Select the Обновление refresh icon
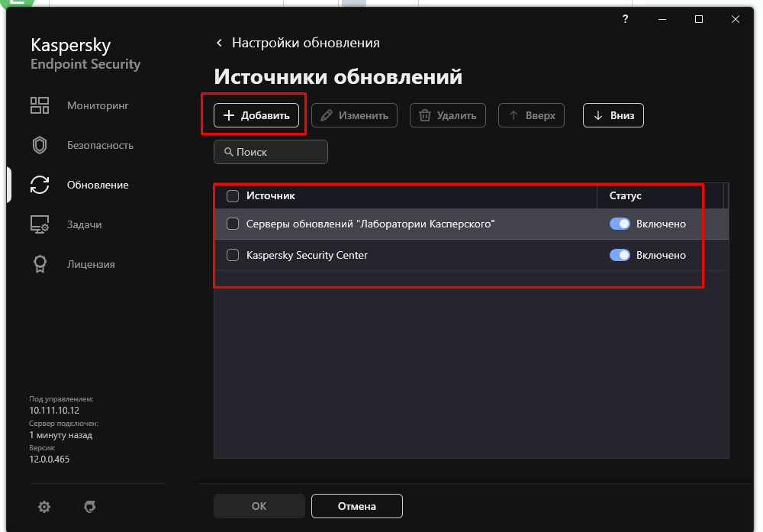Screen dimensions: 763x532 tap(40, 185)
